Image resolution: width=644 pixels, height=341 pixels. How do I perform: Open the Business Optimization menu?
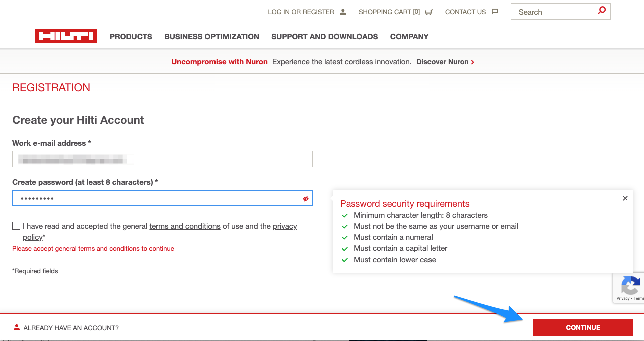[211, 37]
